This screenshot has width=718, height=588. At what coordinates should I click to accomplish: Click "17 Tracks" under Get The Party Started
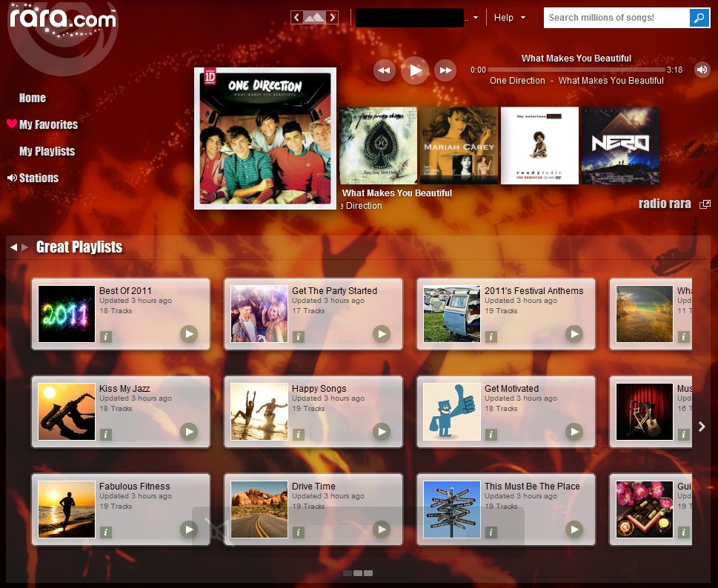(x=309, y=311)
